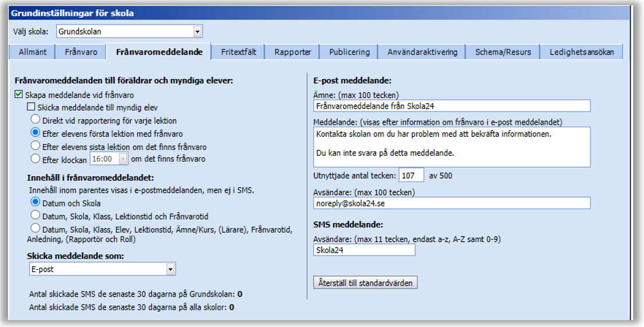Uncheck Skapa meddelande vid frånvaro
This screenshot has height=327, width=644.
[19, 95]
